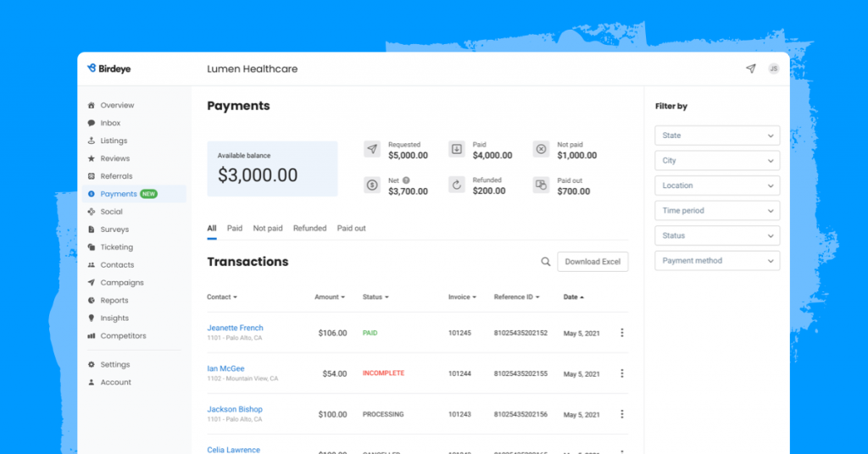Click the Insights lightbulb icon

coord(92,318)
